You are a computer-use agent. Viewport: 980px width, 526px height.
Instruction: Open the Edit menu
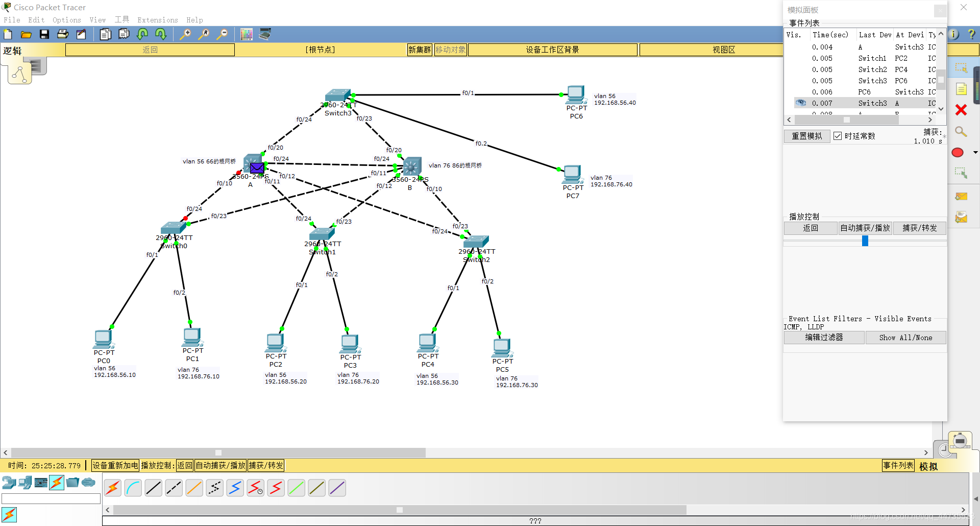click(36, 20)
